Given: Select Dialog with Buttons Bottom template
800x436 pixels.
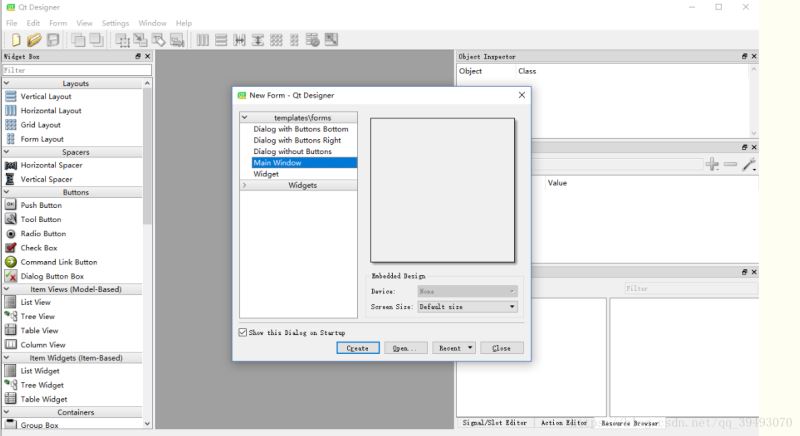Looking at the screenshot, I should click(301, 129).
